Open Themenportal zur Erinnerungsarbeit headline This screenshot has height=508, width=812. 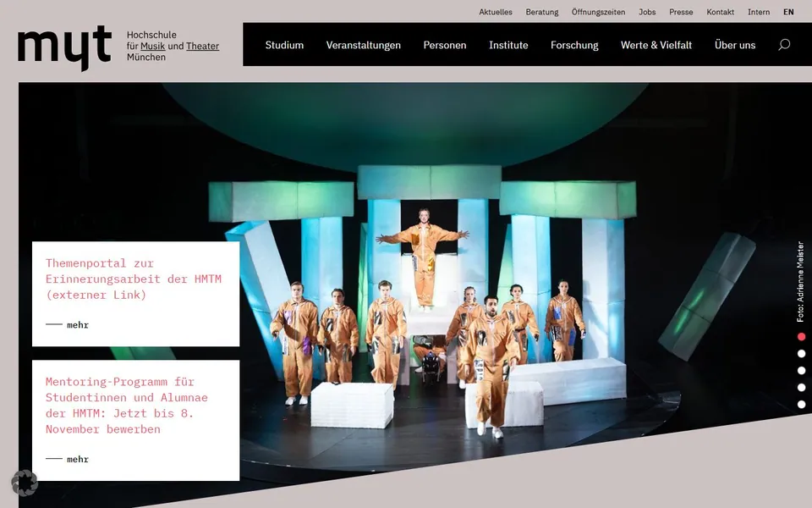pos(134,279)
